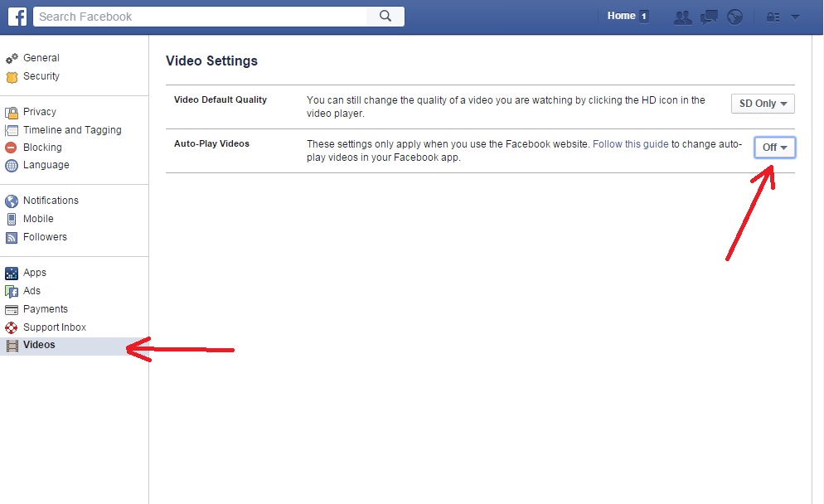Open Mobile settings
Screen dimensions: 824x504
click(x=38, y=219)
